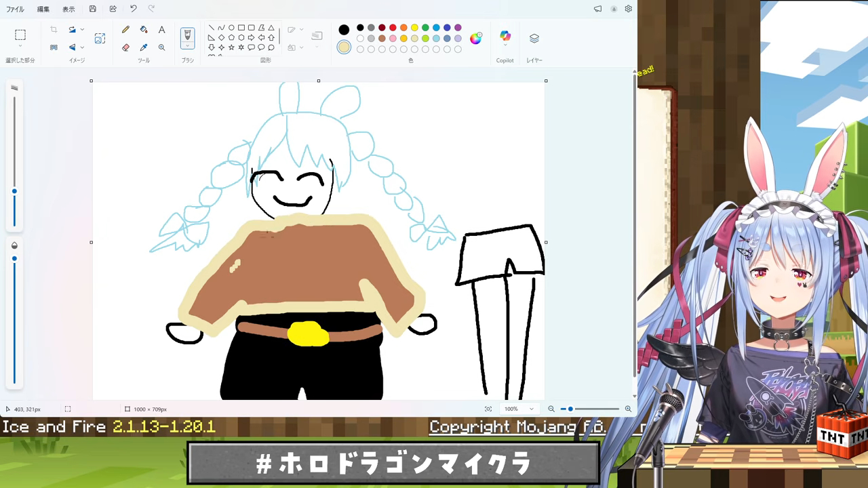The image size is (868, 488).
Task: Select the Eraser tool
Action: tap(125, 47)
